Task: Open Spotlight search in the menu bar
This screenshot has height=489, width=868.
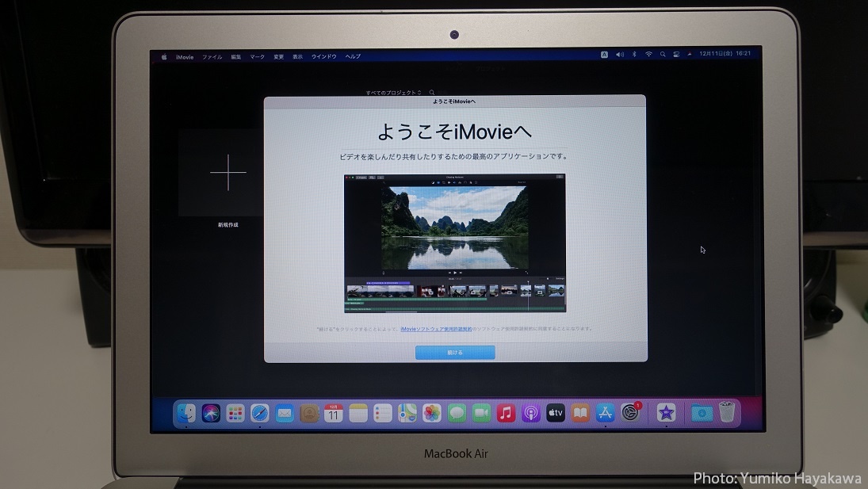Action: 662,54
